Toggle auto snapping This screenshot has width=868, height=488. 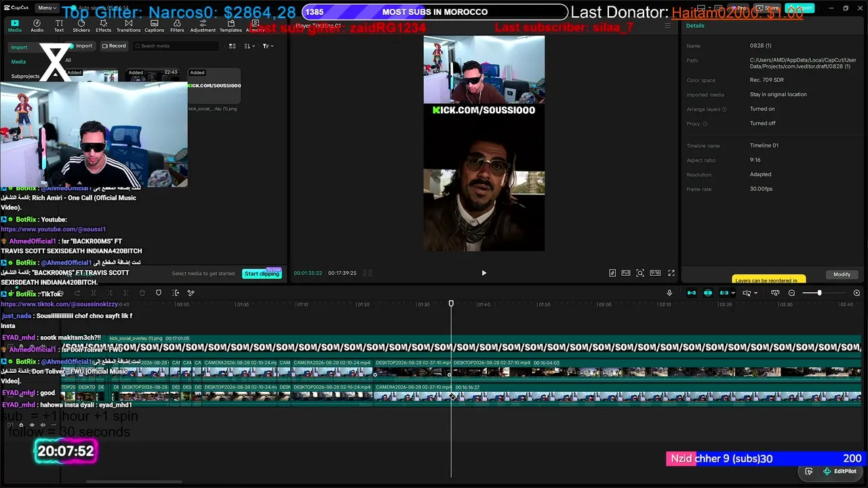click(708, 293)
